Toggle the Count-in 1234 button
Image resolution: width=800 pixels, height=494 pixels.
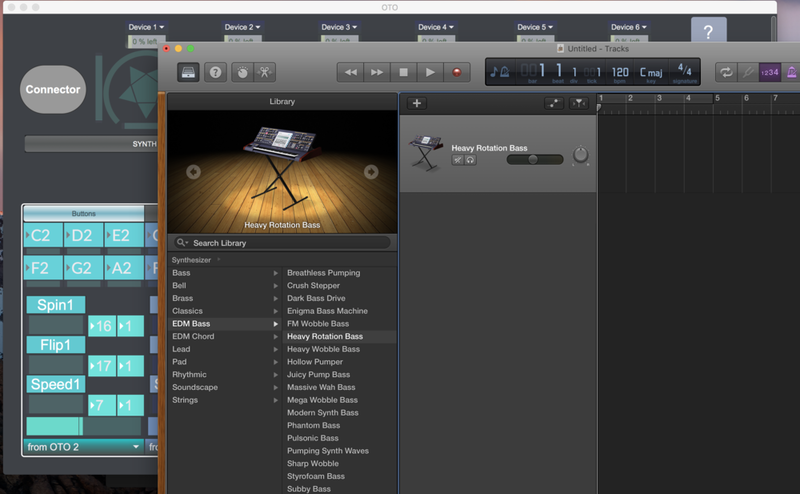tap(770, 72)
